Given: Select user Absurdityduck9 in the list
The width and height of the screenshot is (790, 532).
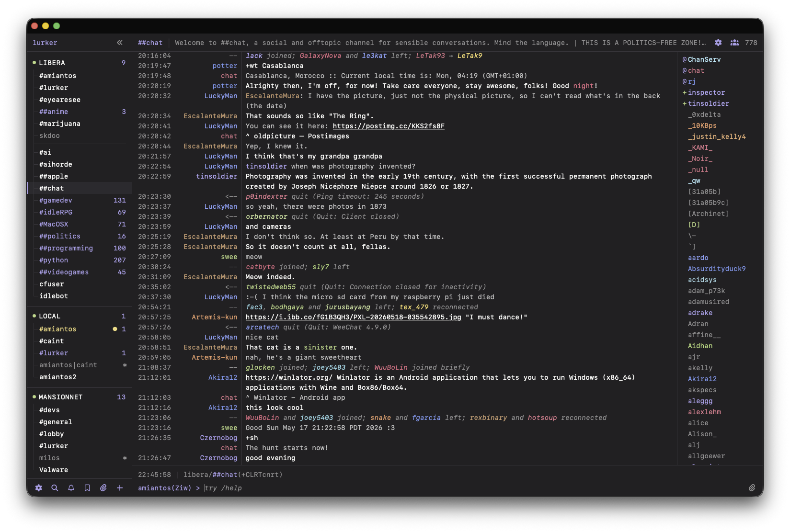Looking at the screenshot, I should tap(717, 269).
